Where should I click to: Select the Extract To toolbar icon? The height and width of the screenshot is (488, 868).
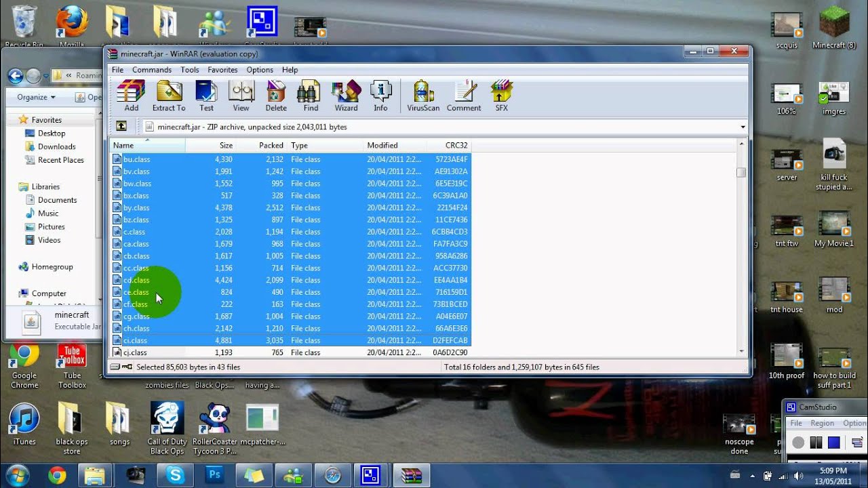169,96
